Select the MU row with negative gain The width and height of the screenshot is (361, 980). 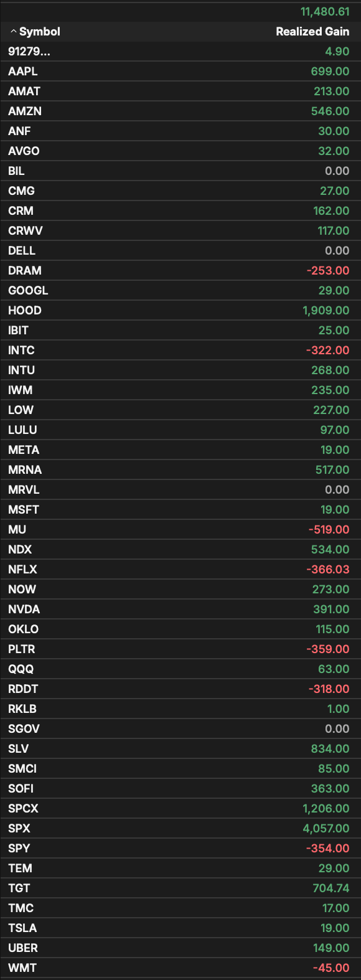click(180, 530)
